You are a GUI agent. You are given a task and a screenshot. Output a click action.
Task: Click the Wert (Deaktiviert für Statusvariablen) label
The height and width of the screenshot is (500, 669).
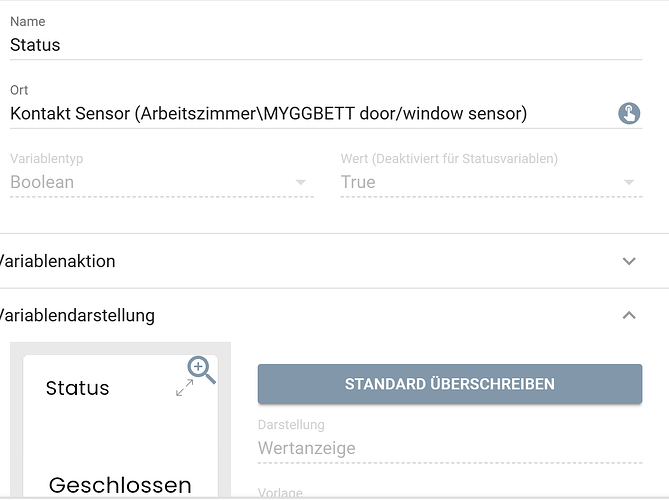point(449,159)
